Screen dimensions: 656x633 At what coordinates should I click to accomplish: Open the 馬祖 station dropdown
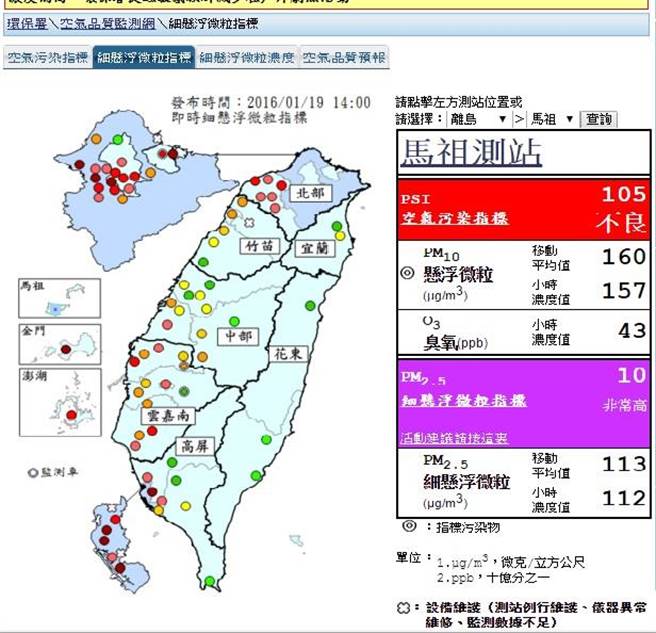click(x=551, y=120)
